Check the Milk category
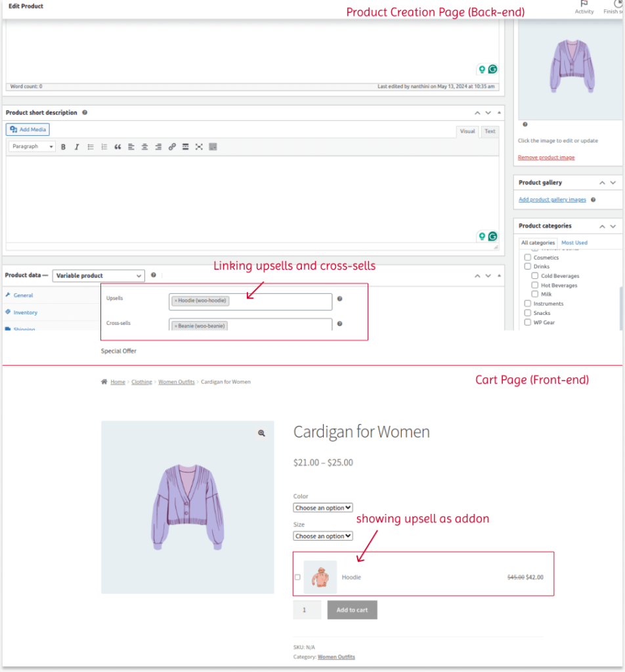Viewport: 625px width, 672px height. (535, 294)
